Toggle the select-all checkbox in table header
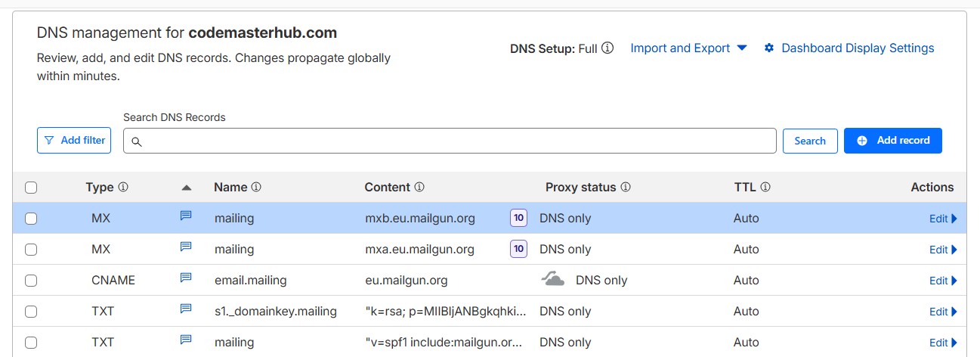Screen dimensions: 980x357 pyautogui.click(x=31, y=188)
